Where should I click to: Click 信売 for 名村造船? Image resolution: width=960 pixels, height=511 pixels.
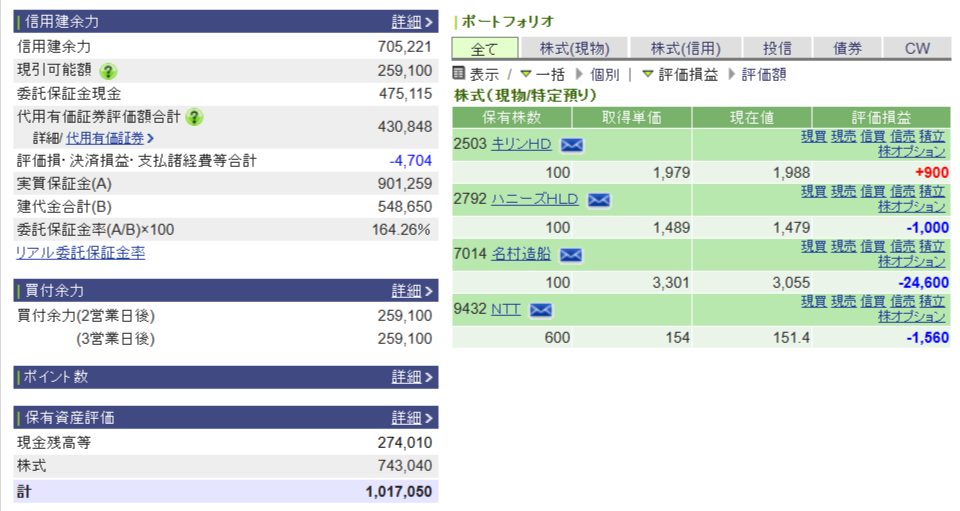902,247
